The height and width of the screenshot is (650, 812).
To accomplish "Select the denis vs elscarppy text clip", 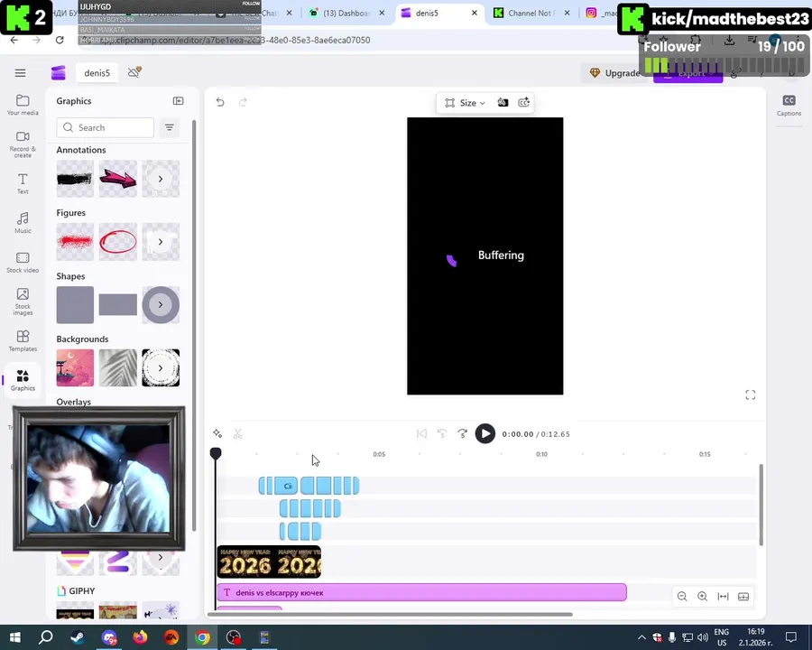I will pyautogui.click(x=421, y=592).
